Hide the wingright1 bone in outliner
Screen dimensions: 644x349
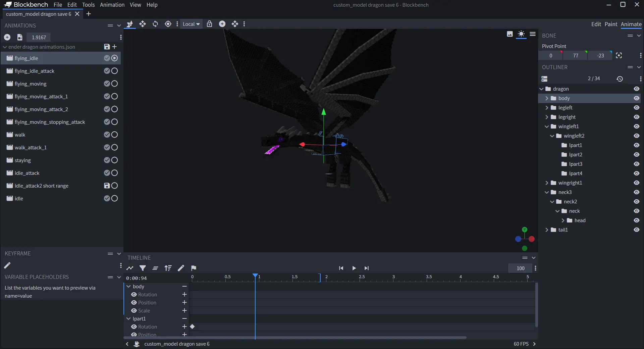(x=636, y=183)
